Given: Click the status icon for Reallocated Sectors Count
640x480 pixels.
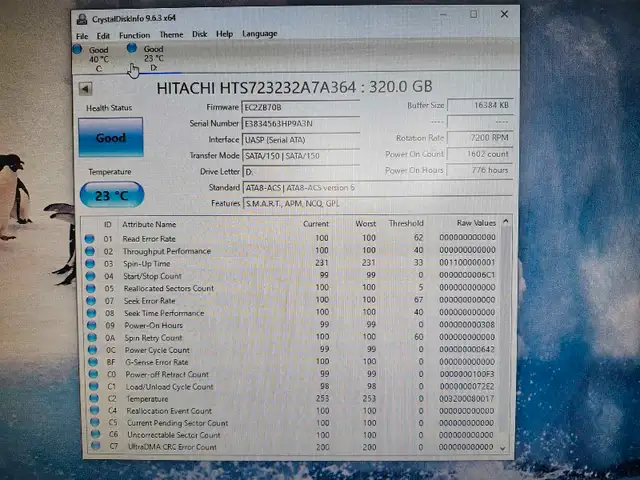Looking at the screenshot, I should (x=91, y=289).
